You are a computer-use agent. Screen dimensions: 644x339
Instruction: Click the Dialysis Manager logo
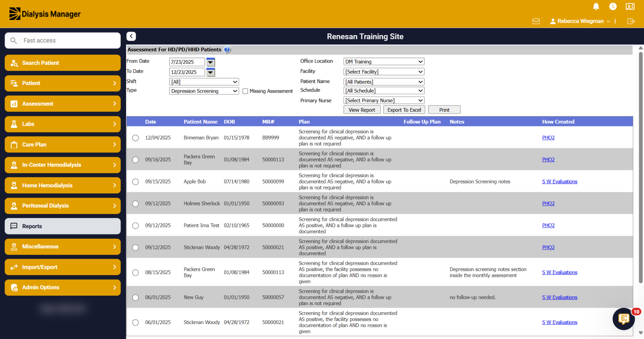45,14
